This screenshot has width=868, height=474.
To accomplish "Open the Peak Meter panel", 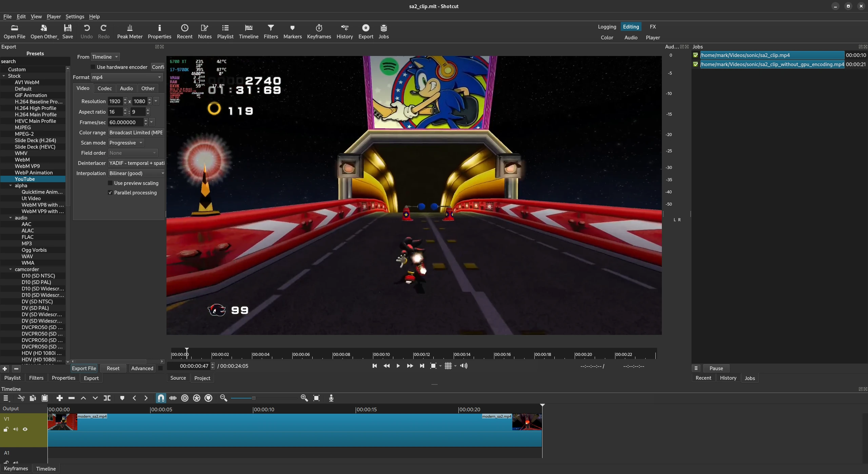I will 130,32.
